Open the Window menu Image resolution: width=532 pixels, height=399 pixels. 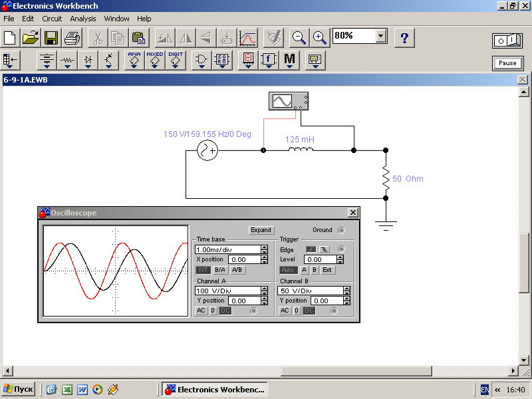click(x=116, y=19)
